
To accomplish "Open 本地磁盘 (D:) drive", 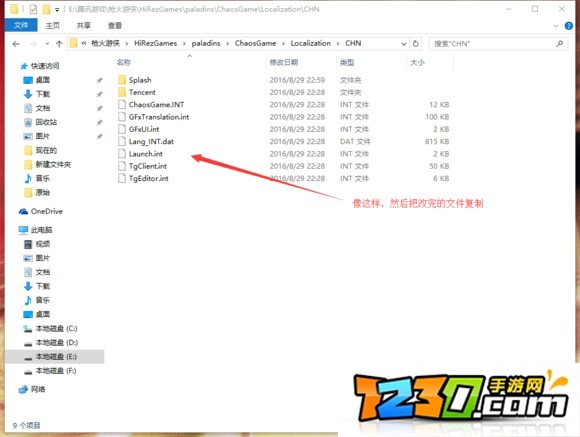I will coord(56,343).
